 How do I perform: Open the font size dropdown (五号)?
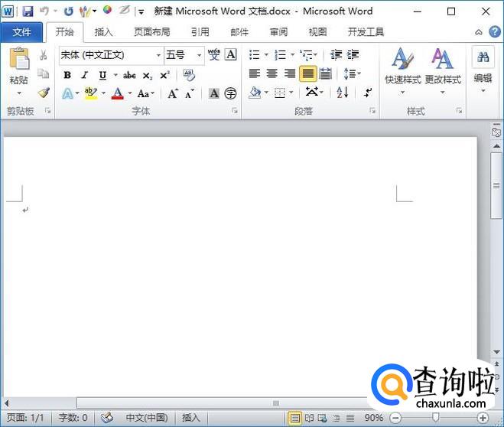tap(200, 55)
